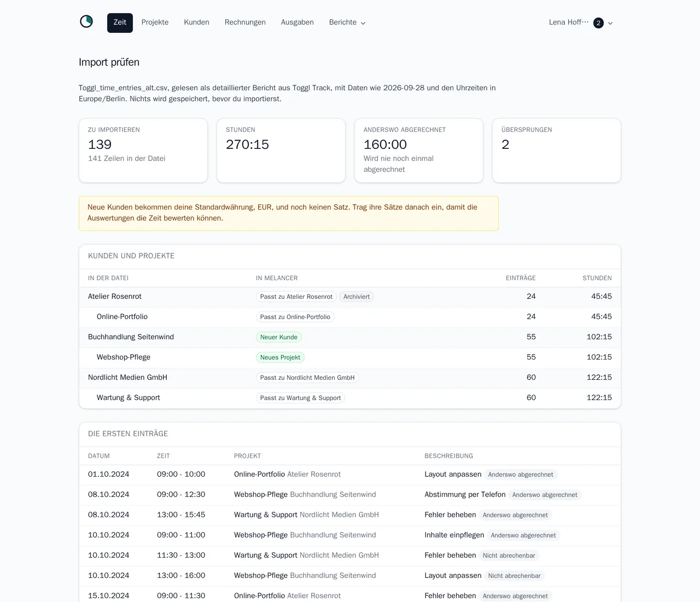Click the time range '13:00 - 16:00'

click(x=181, y=576)
